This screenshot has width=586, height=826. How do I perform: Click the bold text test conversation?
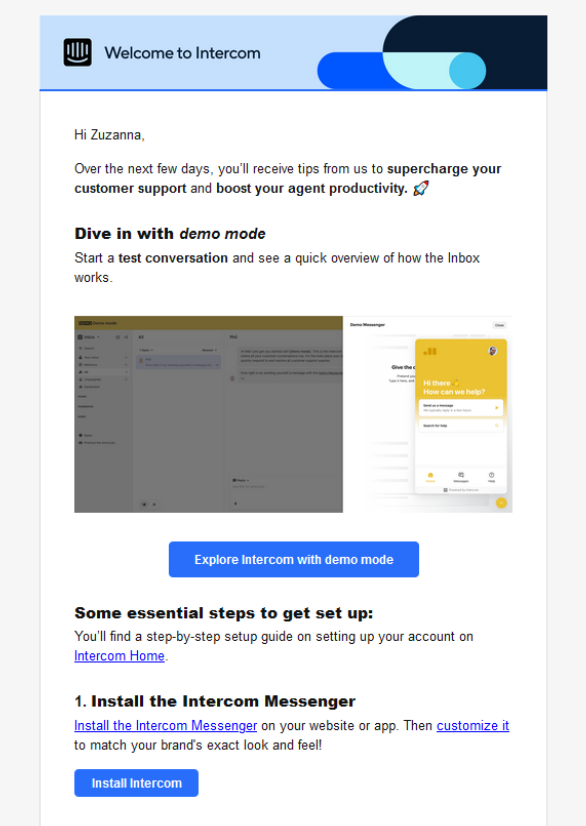(173, 258)
